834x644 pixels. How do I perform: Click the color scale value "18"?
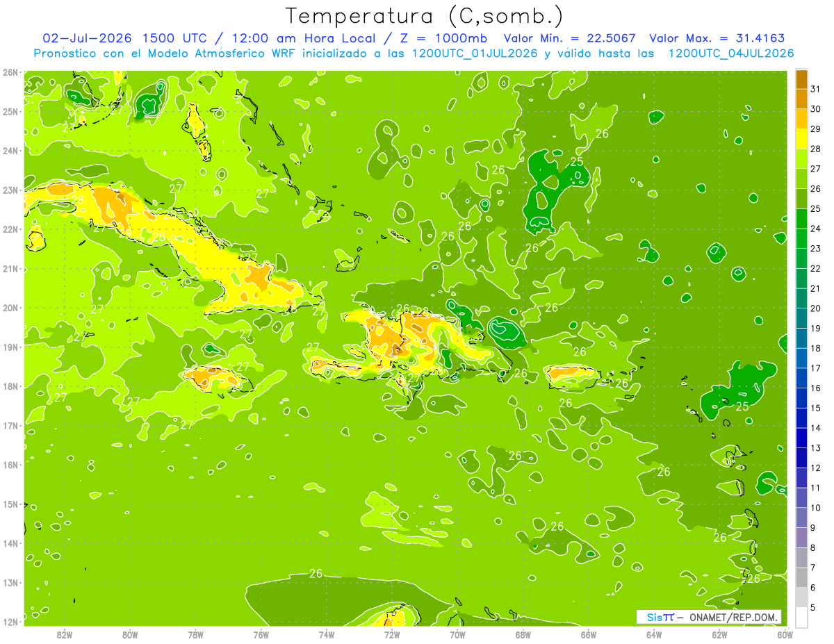tap(816, 348)
